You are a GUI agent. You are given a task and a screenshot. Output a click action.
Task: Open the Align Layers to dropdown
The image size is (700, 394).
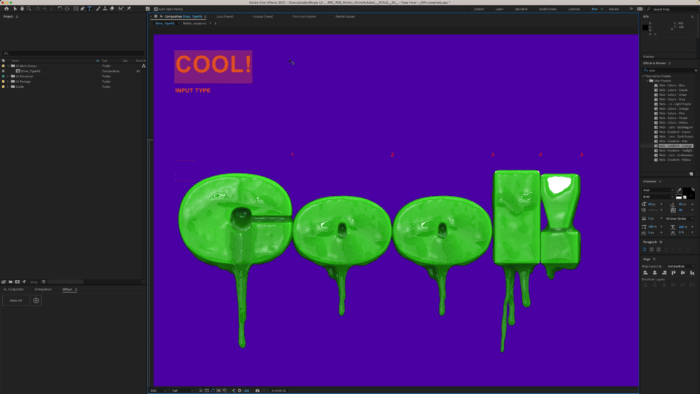681,266
